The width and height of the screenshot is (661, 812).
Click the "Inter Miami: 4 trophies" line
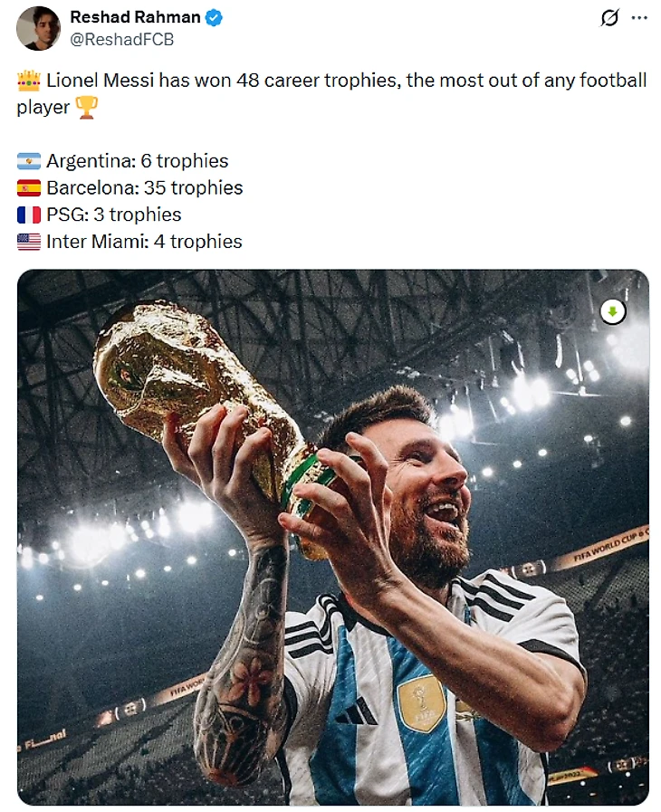[145, 242]
